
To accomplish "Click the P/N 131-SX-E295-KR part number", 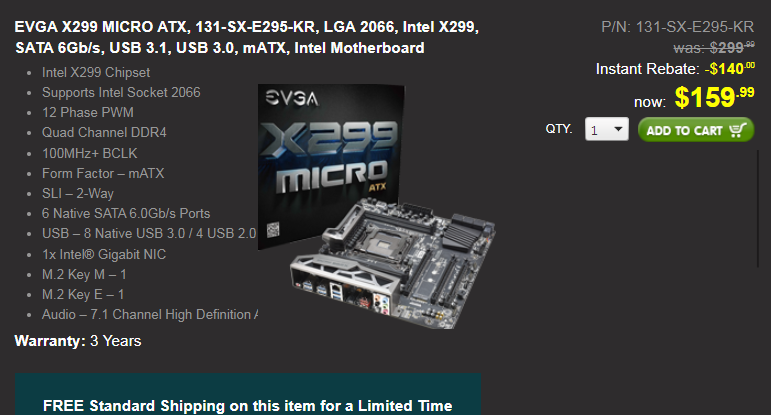I will tap(677, 27).
